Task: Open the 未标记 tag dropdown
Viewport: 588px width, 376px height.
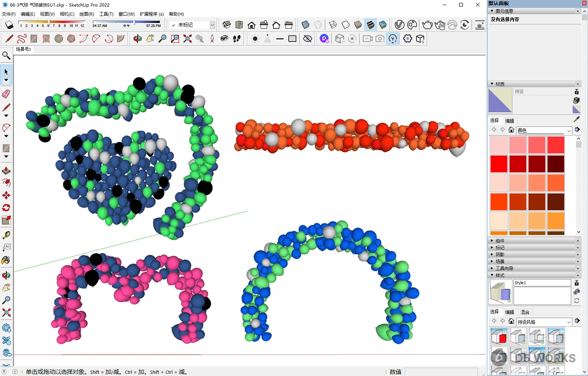Action: (212, 25)
